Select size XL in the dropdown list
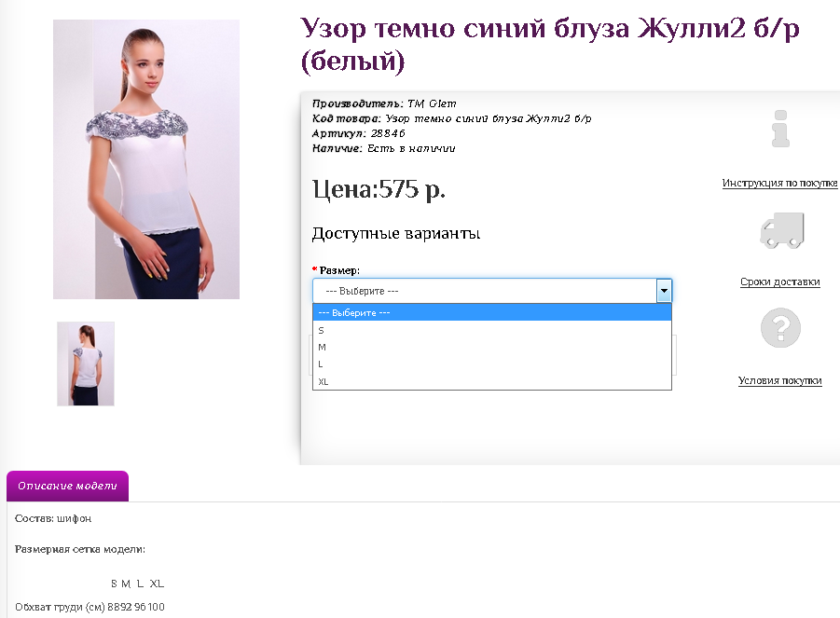The height and width of the screenshot is (618, 840). click(491, 381)
